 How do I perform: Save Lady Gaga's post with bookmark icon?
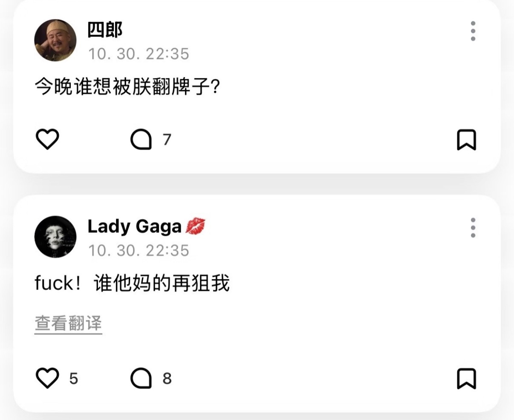tap(466, 379)
